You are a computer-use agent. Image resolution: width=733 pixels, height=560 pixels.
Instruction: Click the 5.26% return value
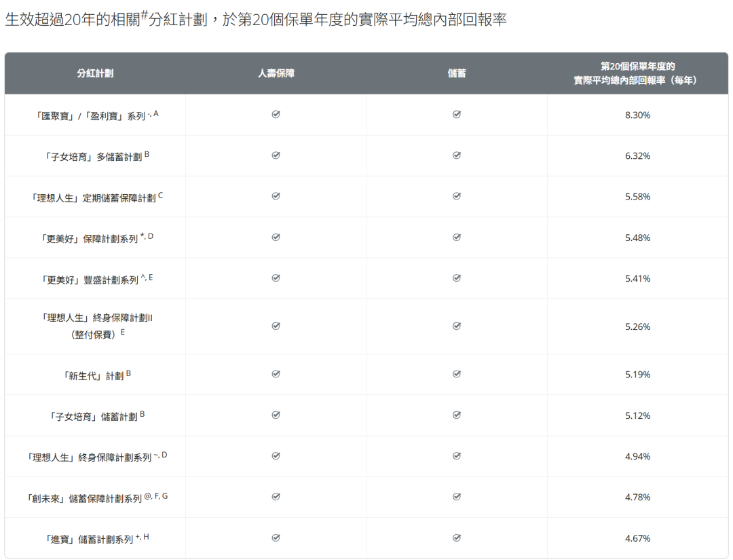click(x=637, y=326)
